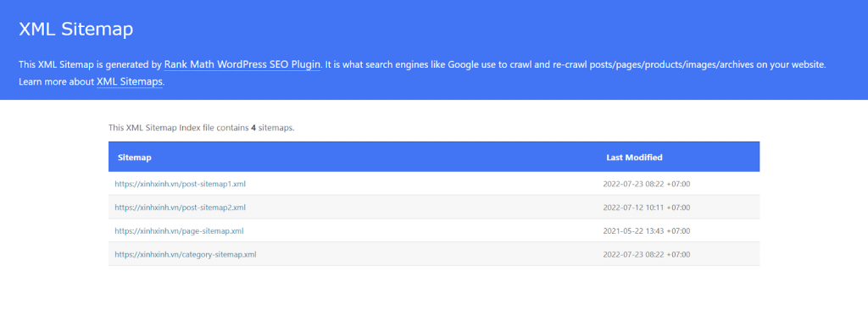Click 'This XML Sitemap is generated by' text
Viewport: 868px width, 310px height.
(x=90, y=64)
